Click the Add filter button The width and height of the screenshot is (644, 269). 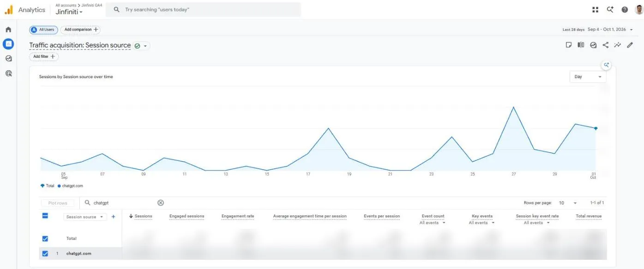44,56
